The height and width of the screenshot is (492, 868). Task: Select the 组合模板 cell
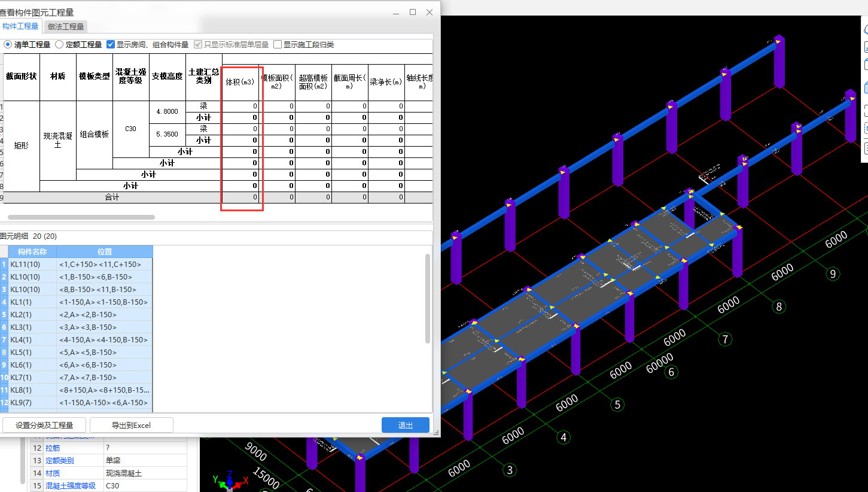[x=95, y=135]
